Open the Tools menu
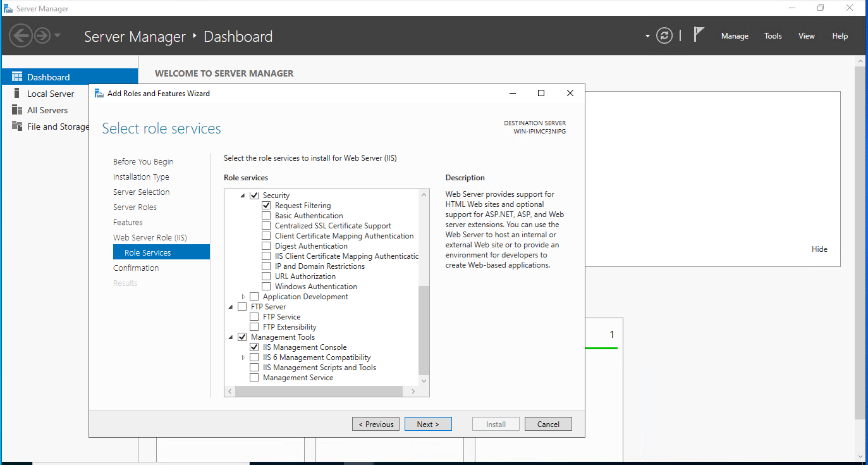868x465 pixels. pyautogui.click(x=773, y=36)
